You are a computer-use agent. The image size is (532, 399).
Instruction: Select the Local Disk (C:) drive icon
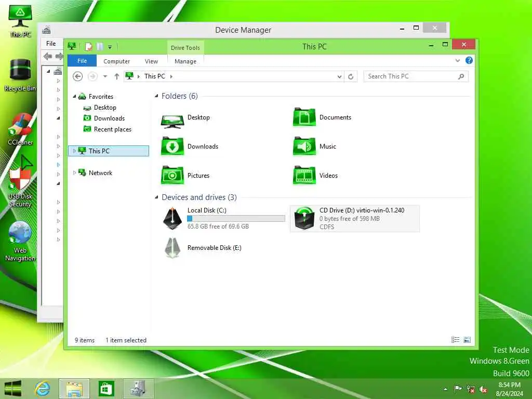[172, 218]
